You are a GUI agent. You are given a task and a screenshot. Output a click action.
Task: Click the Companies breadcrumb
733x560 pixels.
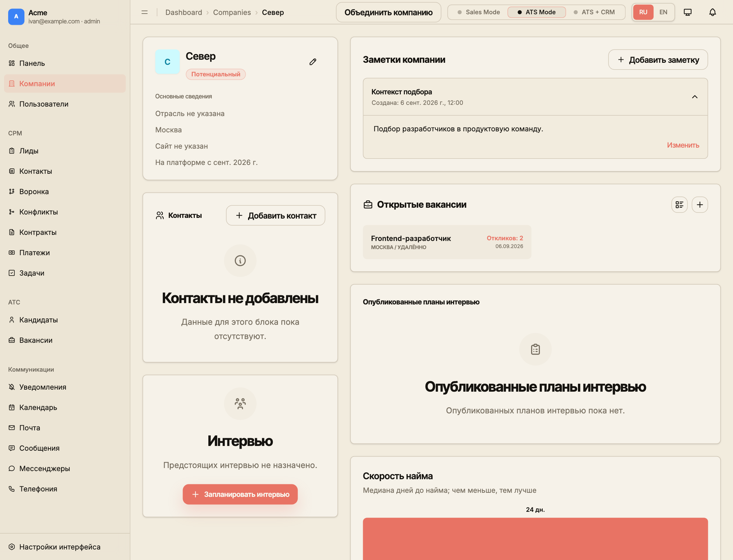click(x=232, y=12)
